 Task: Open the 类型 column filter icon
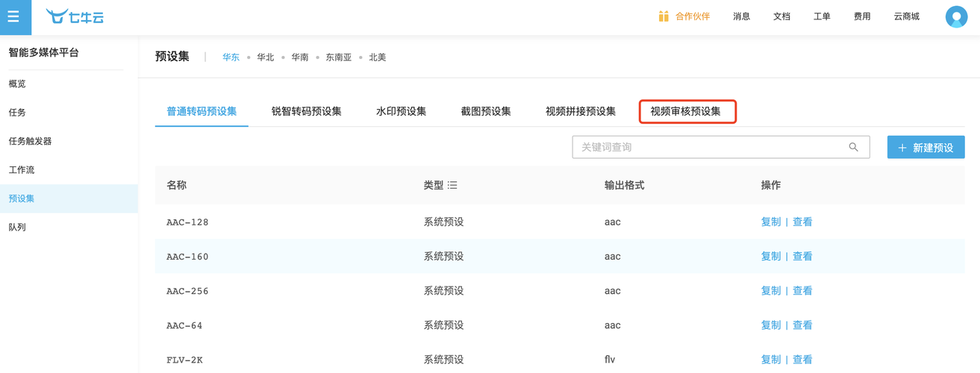[452, 185]
